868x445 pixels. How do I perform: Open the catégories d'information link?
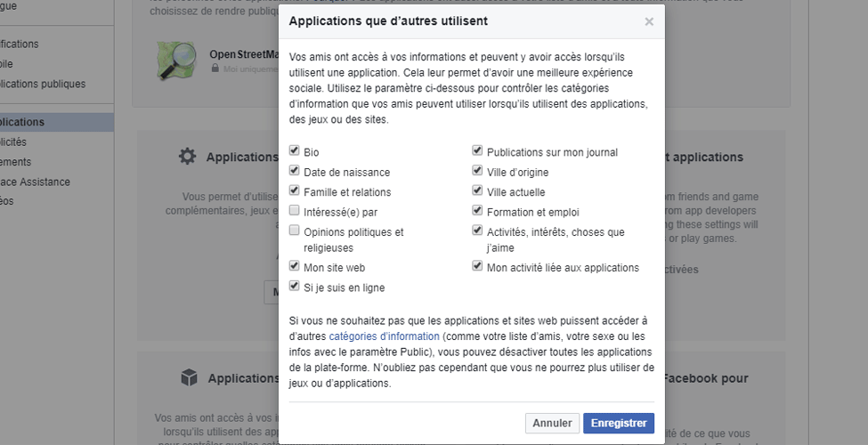click(x=385, y=336)
